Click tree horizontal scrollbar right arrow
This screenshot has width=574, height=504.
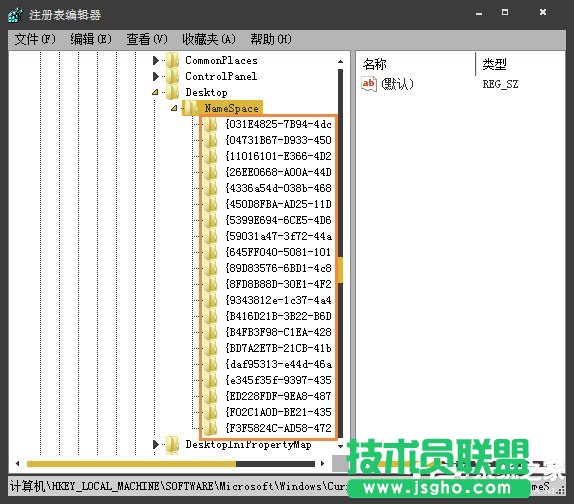(323, 463)
